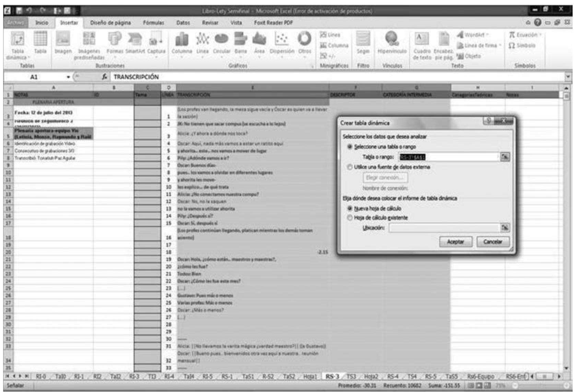This screenshot has width=574, height=392.
Task: Click the Ubicación input field
Action: coord(444,228)
